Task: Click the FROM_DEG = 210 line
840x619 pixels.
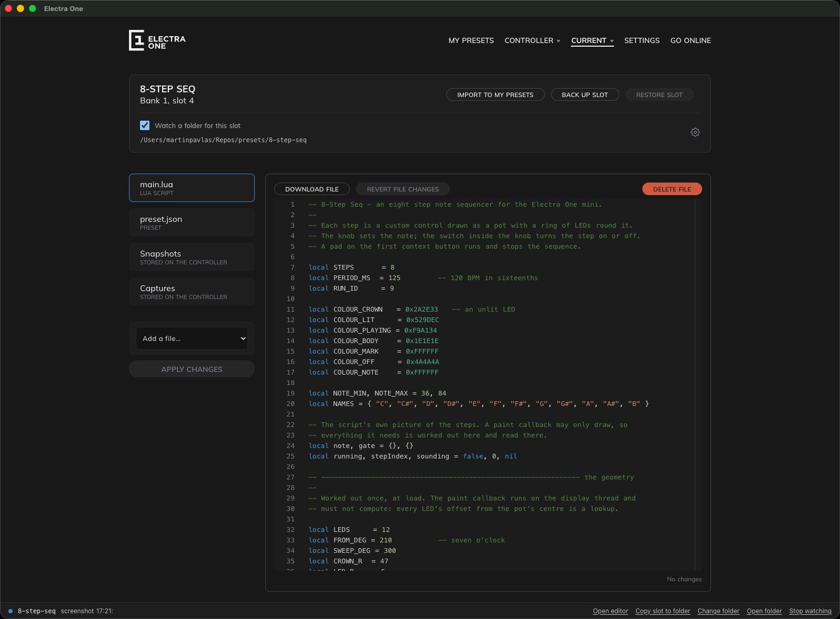Action: pyautogui.click(x=350, y=540)
